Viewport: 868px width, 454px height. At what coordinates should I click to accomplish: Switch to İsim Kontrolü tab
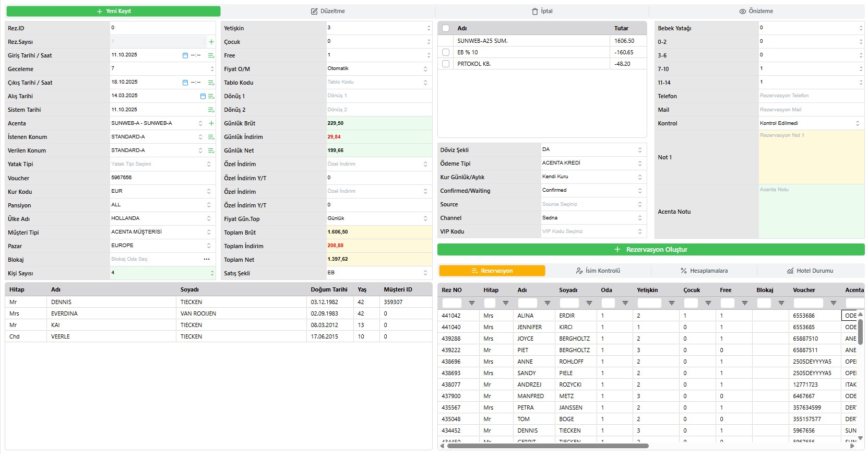[598, 271]
